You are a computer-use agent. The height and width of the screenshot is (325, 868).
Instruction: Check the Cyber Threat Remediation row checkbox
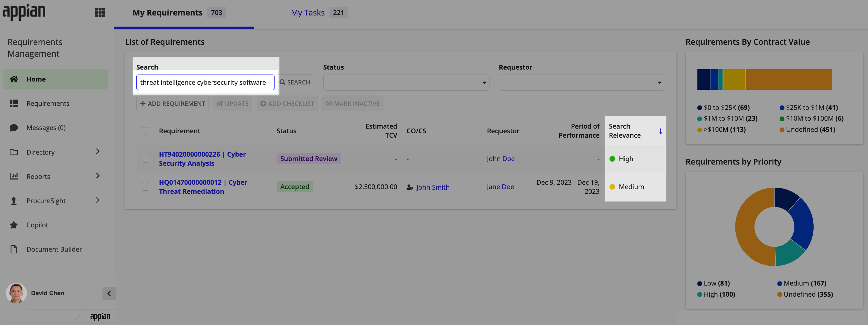coord(145,187)
